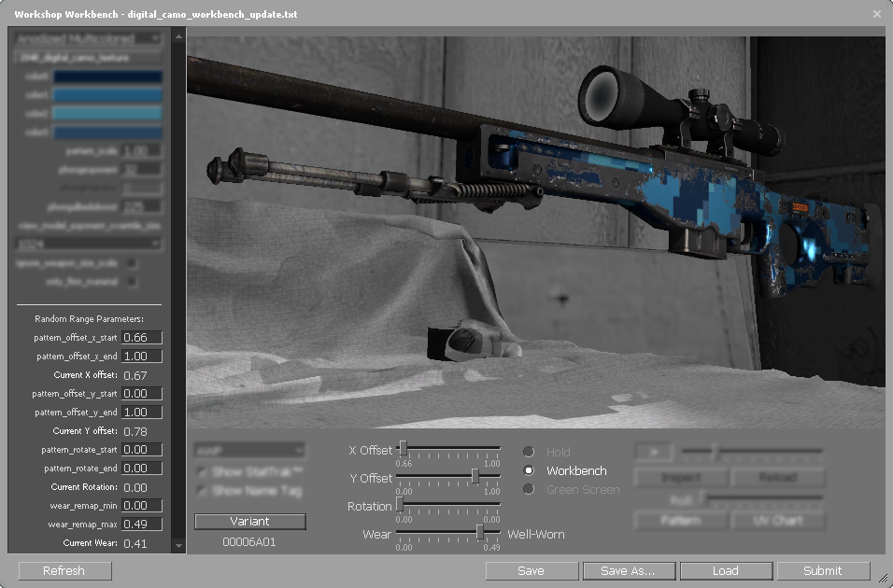Click the Save As... button
The image size is (893, 588).
[x=629, y=571]
